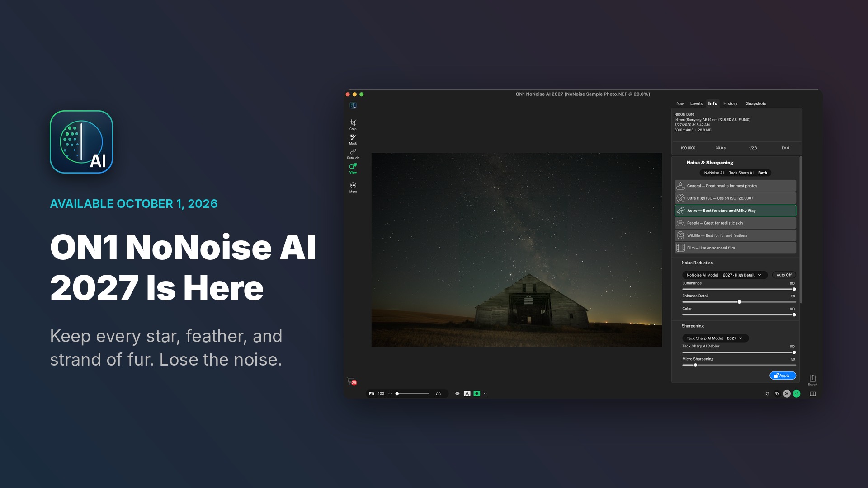The image size is (868, 488).
Task: Switch to the History tab
Action: 730,103
